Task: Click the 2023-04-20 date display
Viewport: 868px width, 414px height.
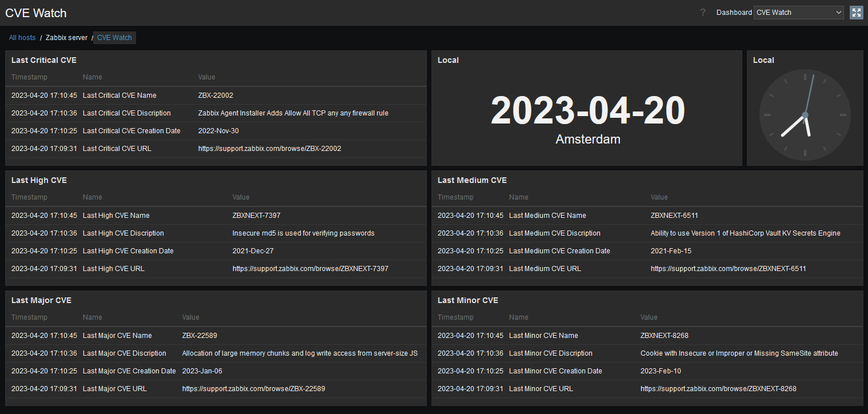Action: [587, 110]
